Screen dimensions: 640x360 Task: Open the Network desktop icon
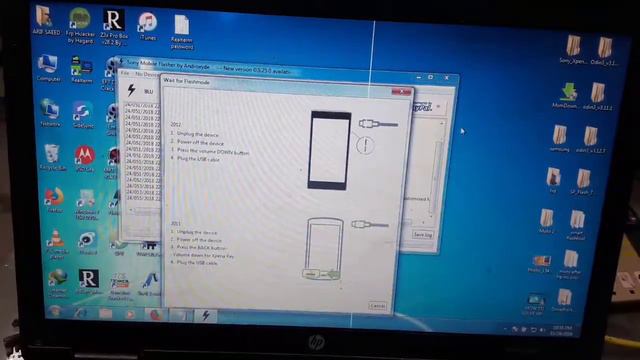pos(50,112)
